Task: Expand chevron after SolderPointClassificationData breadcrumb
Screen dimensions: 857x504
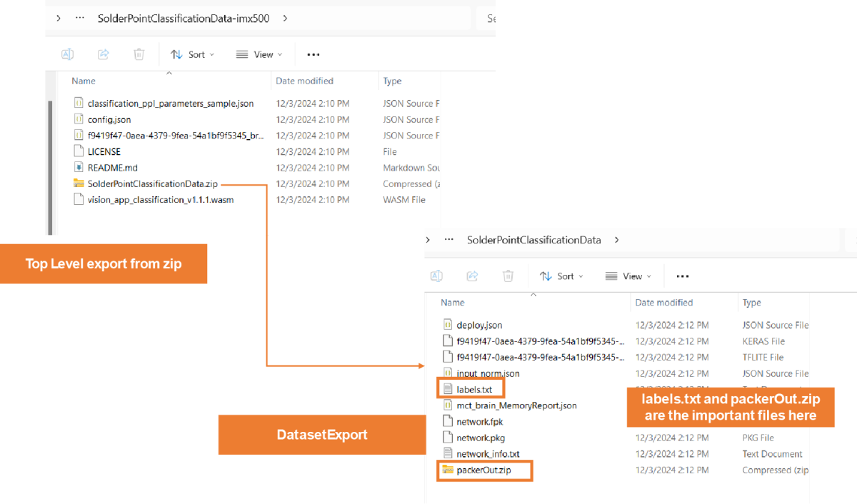Action: tap(616, 240)
